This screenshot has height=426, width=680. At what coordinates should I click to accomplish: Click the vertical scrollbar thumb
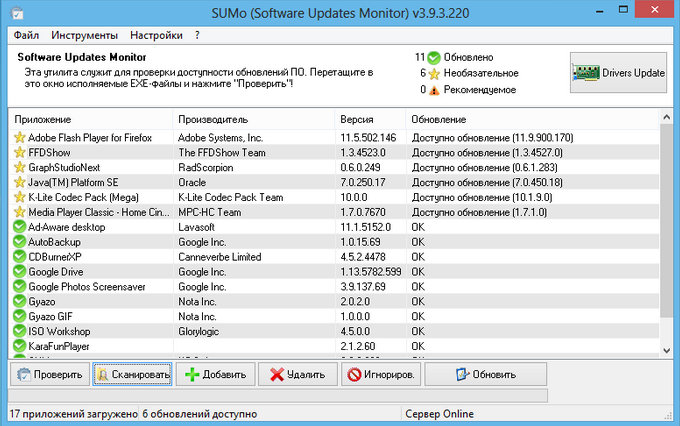coord(667,220)
